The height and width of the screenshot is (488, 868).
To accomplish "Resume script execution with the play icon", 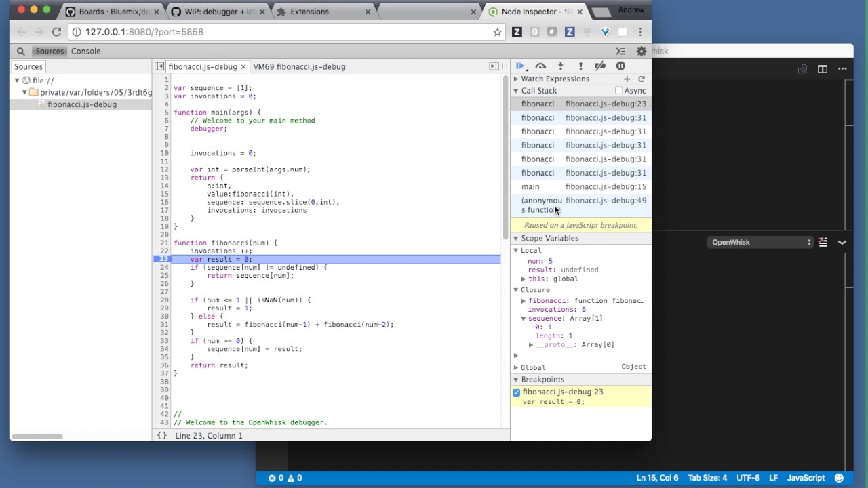I will click(520, 66).
